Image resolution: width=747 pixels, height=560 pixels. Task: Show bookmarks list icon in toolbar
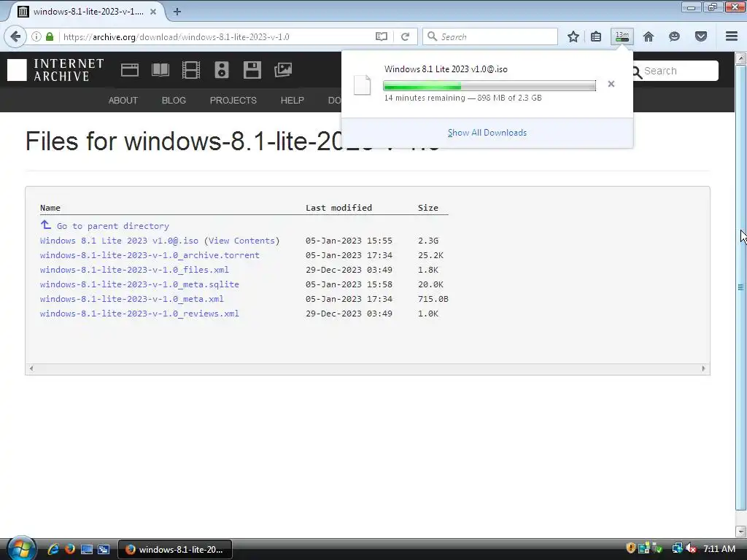tap(596, 36)
